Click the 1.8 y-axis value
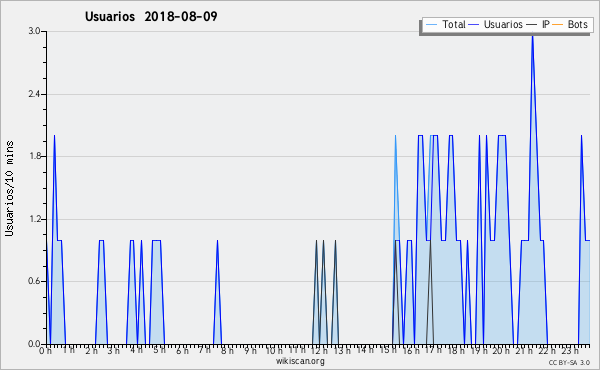This screenshot has height=370, width=600. point(34,156)
